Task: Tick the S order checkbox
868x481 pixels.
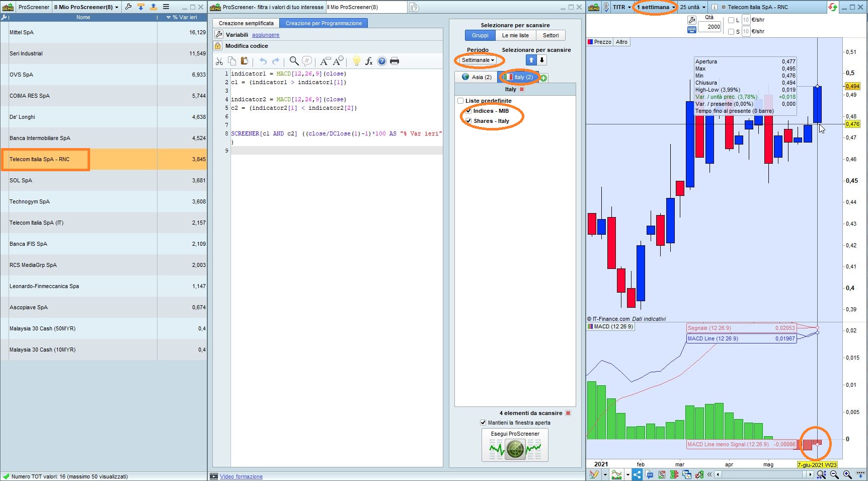Action: 731,31
